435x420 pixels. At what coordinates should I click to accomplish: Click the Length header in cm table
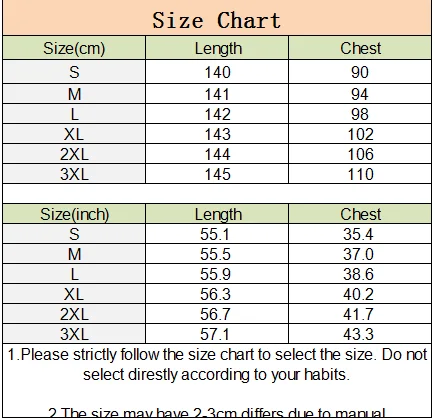(x=218, y=49)
